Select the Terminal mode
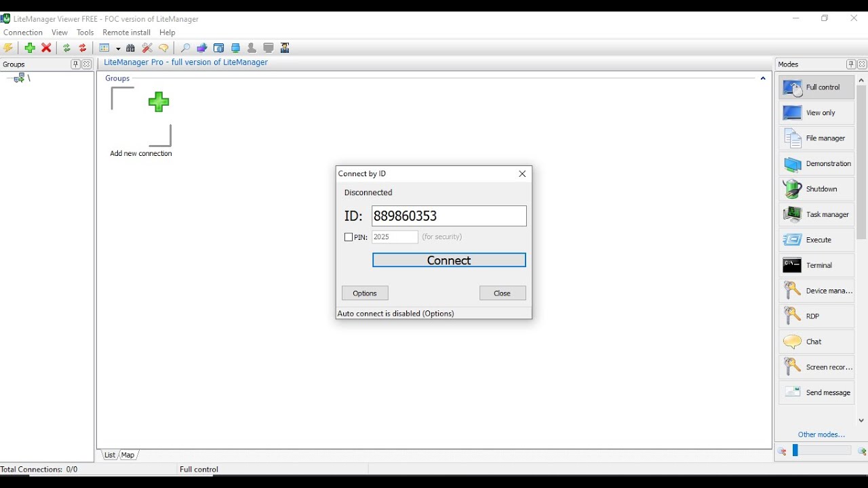This screenshot has width=868, height=488. click(816, 265)
